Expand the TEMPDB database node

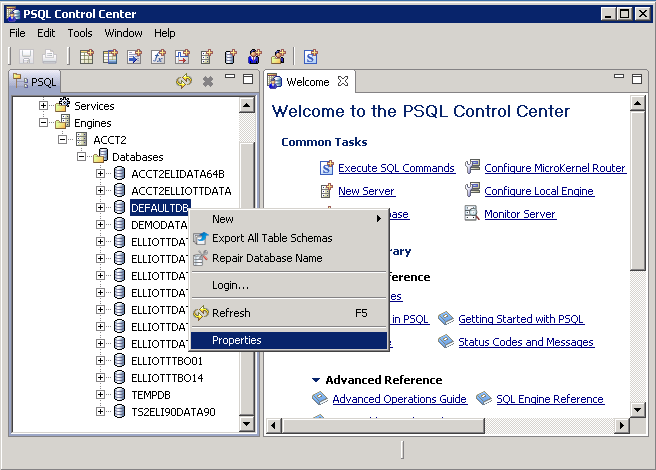coord(100,395)
